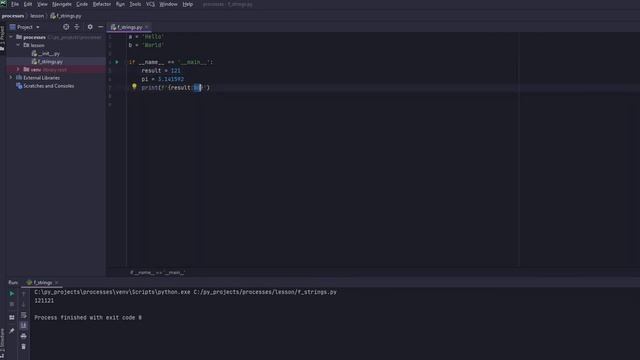Toggle the Project tool window stripe button

(x=2, y=39)
